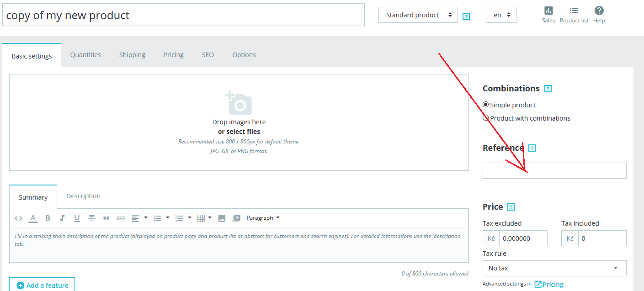
Task: Switch to the Basic settings tab
Action: pyautogui.click(x=32, y=56)
